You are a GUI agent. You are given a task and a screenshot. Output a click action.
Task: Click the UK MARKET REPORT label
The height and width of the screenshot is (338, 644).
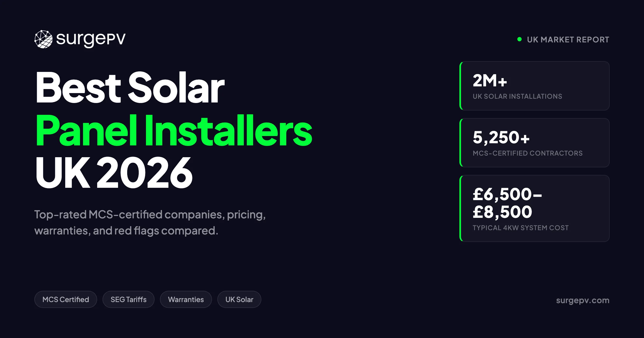pos(568,40)
